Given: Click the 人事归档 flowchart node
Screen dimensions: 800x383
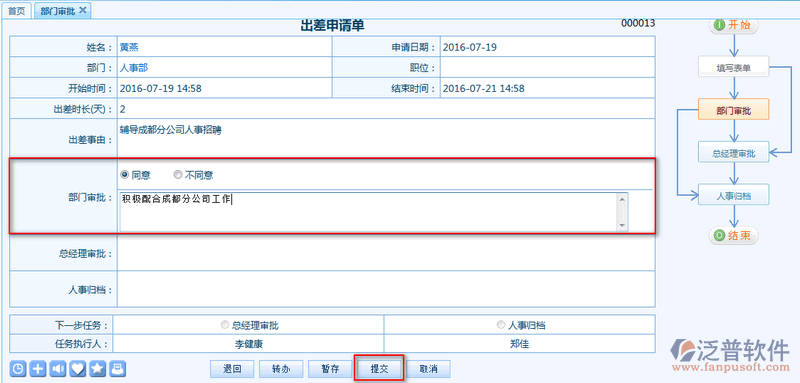Looking at the screenshot, I should (734, 195).
